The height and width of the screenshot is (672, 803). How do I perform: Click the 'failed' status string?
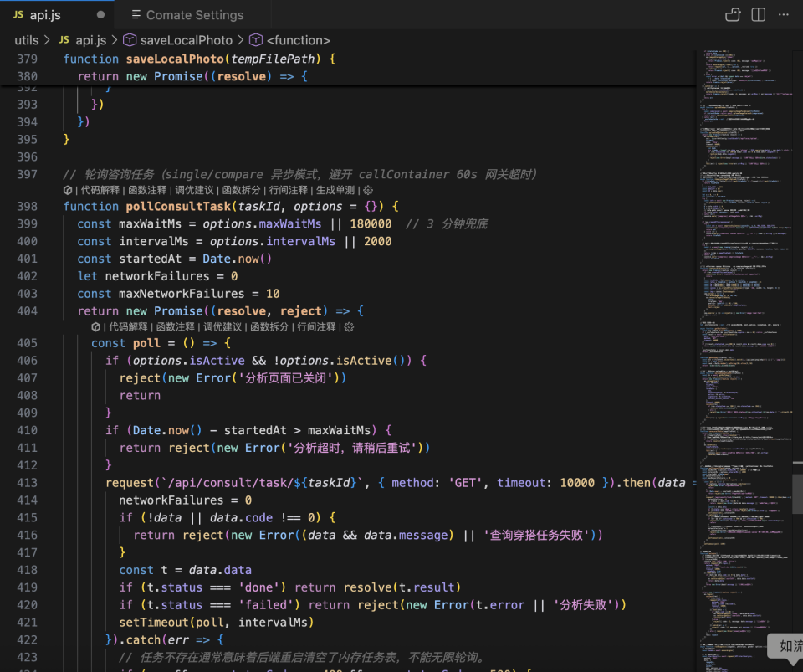click(266, 605)
